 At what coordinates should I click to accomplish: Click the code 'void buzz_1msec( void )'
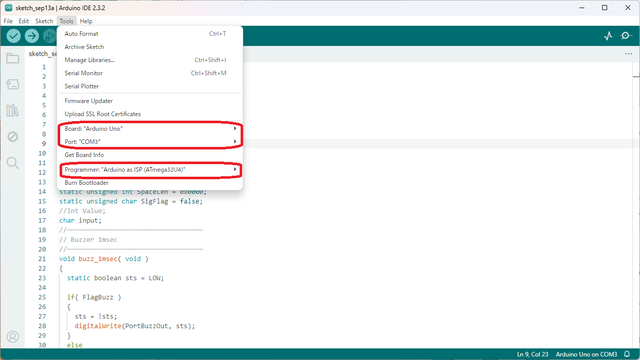point(104,259)
